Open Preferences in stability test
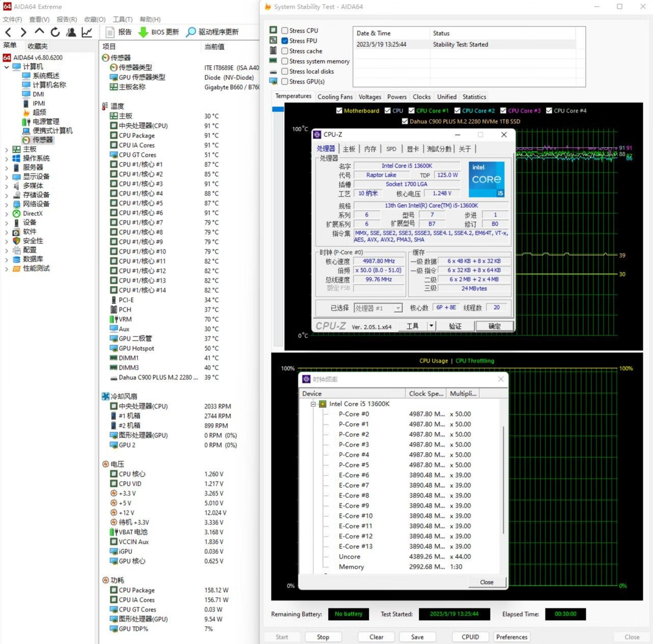 (512, 637)
